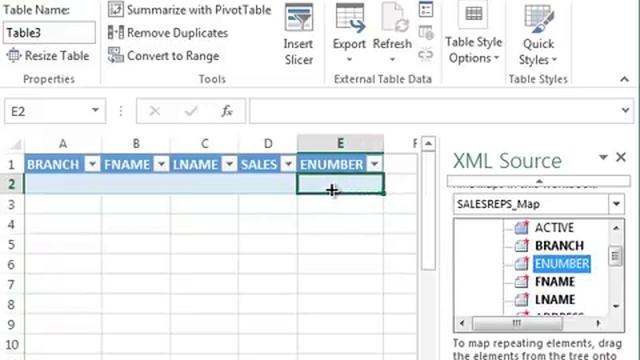Edit the Table Name field

coord(49,33)
